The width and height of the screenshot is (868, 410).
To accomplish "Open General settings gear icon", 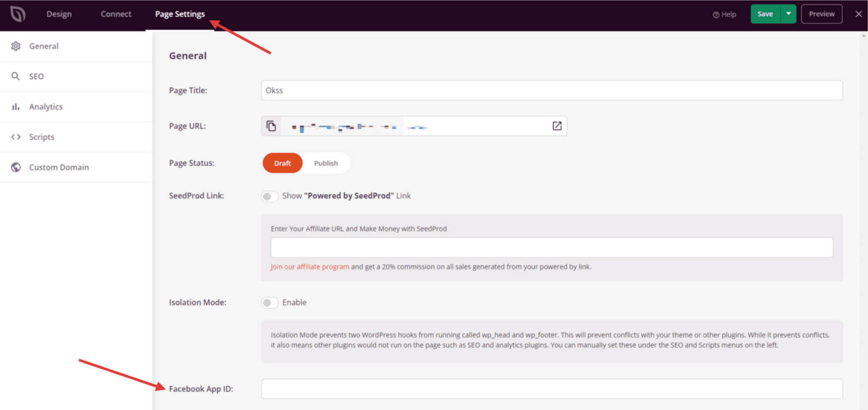I will pos(16,46).
